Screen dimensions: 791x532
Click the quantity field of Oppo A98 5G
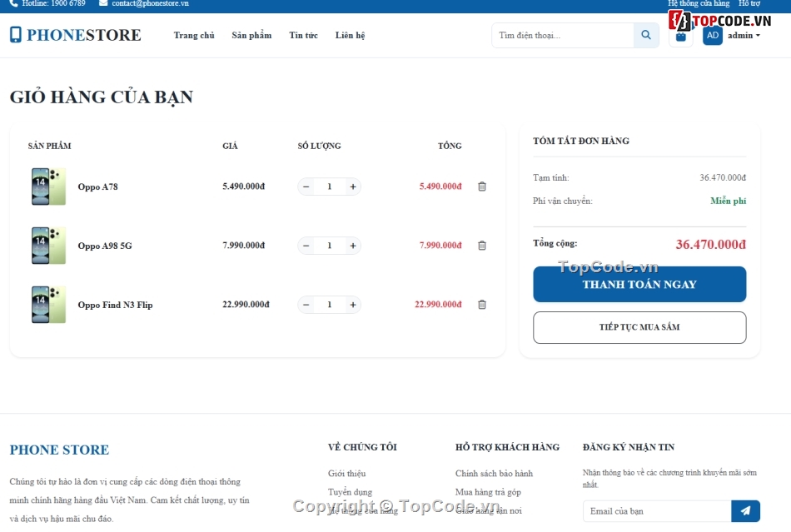(x=330, y=246)
